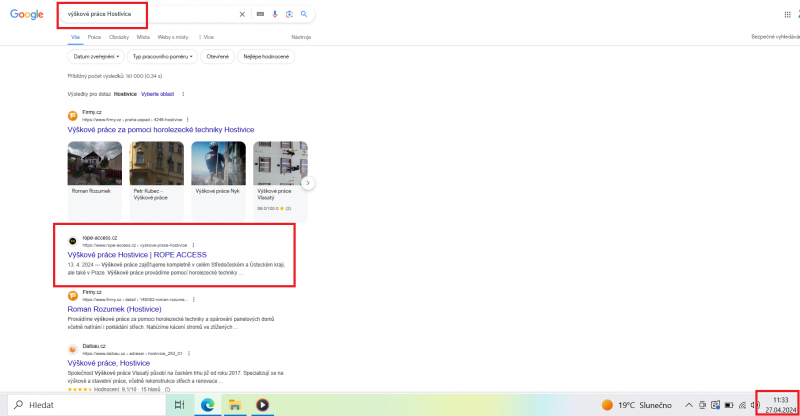
Task: Click the Dalbau.cz site favicon
Action: [x=73, y=349]
